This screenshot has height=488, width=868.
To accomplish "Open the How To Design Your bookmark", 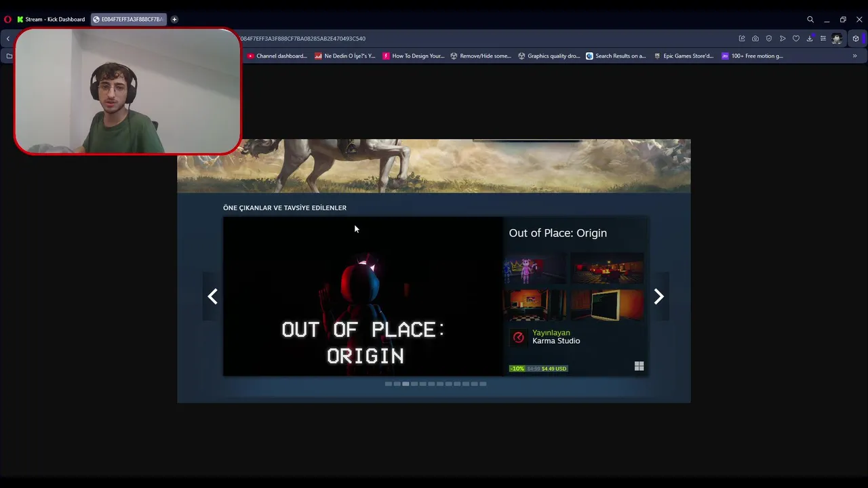I will coord(414,56).
